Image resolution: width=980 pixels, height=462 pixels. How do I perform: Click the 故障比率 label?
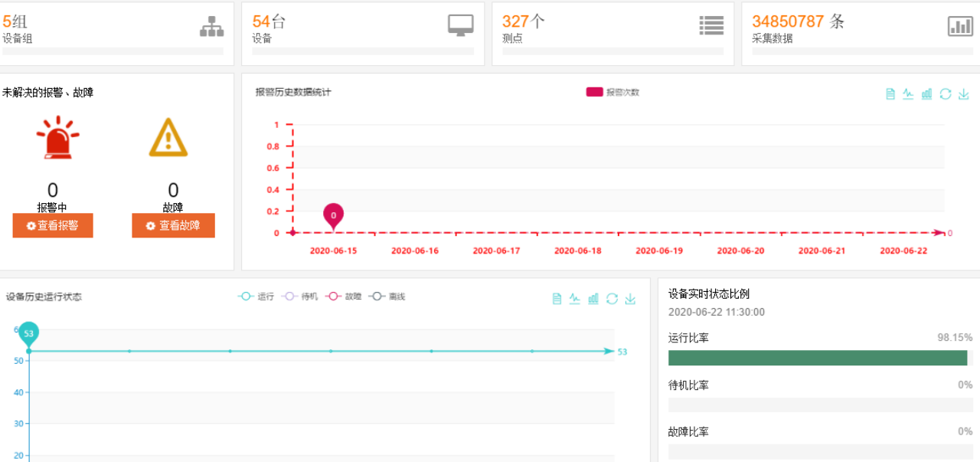pos(688,431)
